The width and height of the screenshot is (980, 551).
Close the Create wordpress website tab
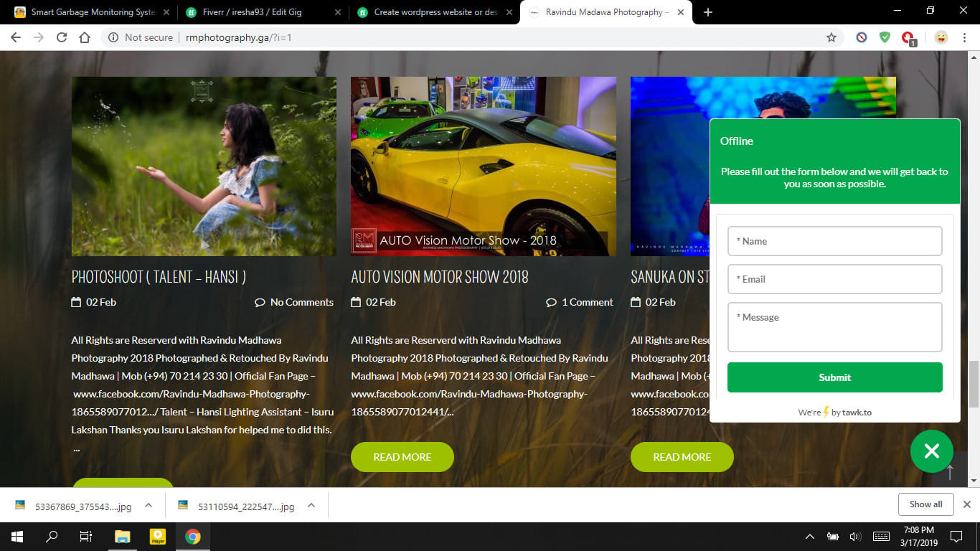pos(509,12)
